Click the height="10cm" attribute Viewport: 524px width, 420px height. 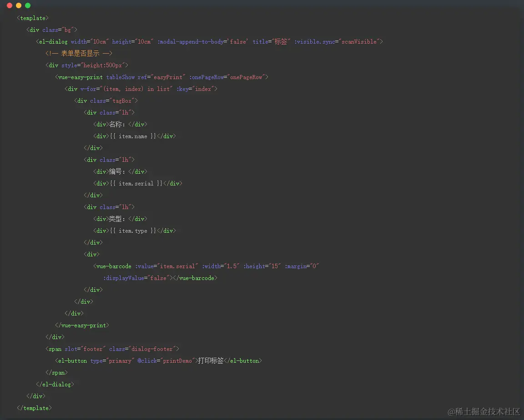pyautogui.click(x=133, y=42)
